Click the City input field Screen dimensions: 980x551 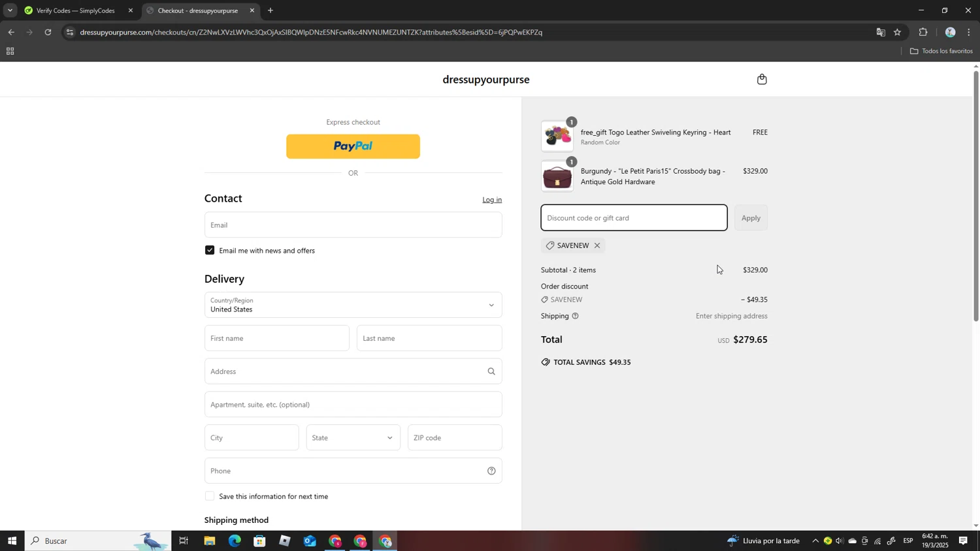(252, 437)
